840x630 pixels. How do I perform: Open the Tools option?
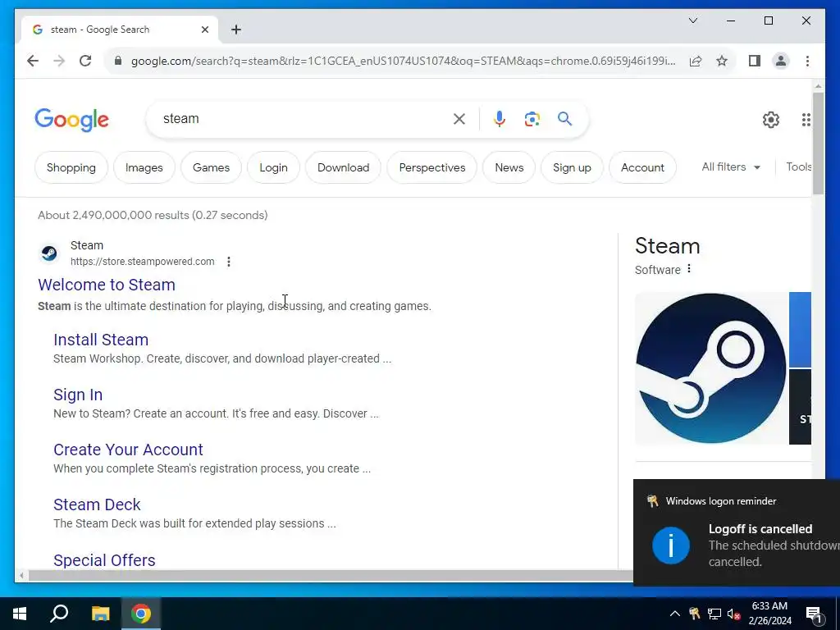click(798, 167)
